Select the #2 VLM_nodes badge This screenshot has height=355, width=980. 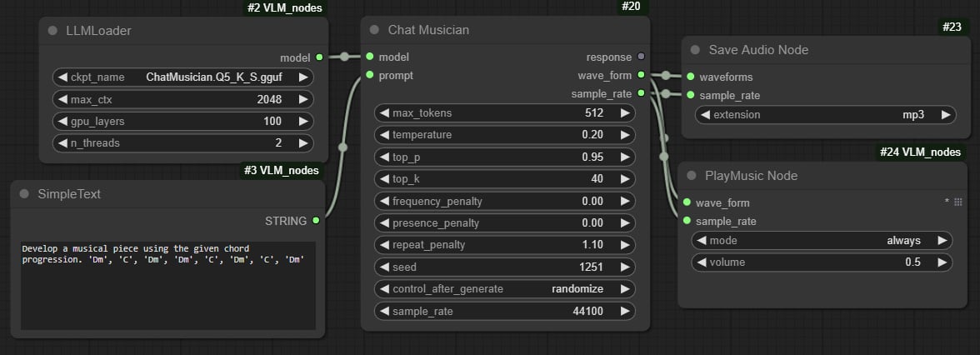284,8
